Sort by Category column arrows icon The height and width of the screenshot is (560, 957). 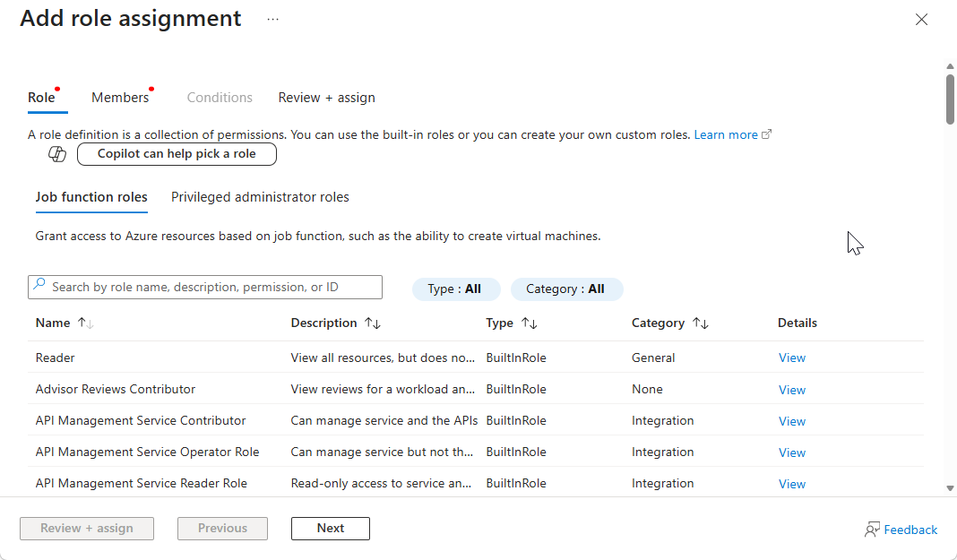(x=701, y=323)
